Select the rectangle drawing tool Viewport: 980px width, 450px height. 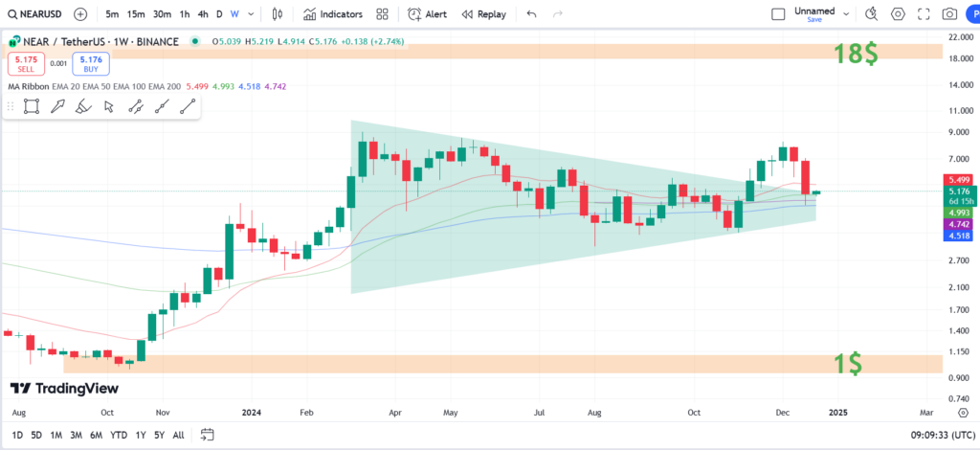[x=31, y=106]
